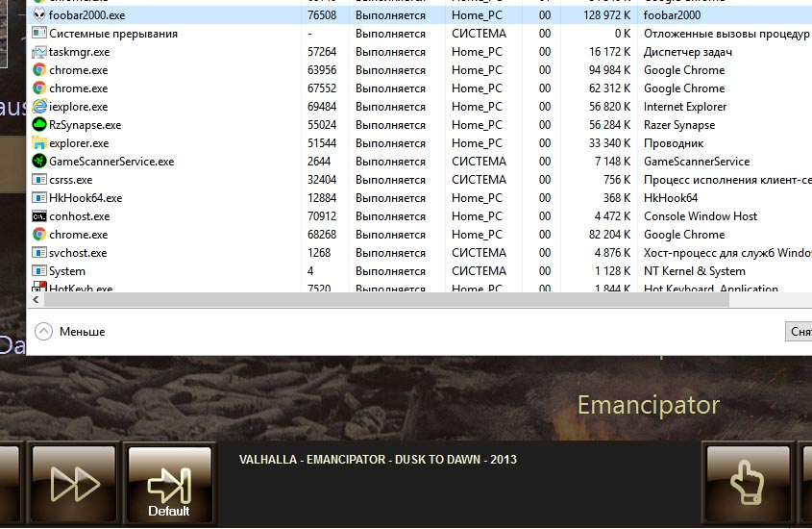The height and width of the screenshot is (529, 812).
Task: Click the iexplore.exe Internet Explorer icon
Action: [x=39, y=106]
